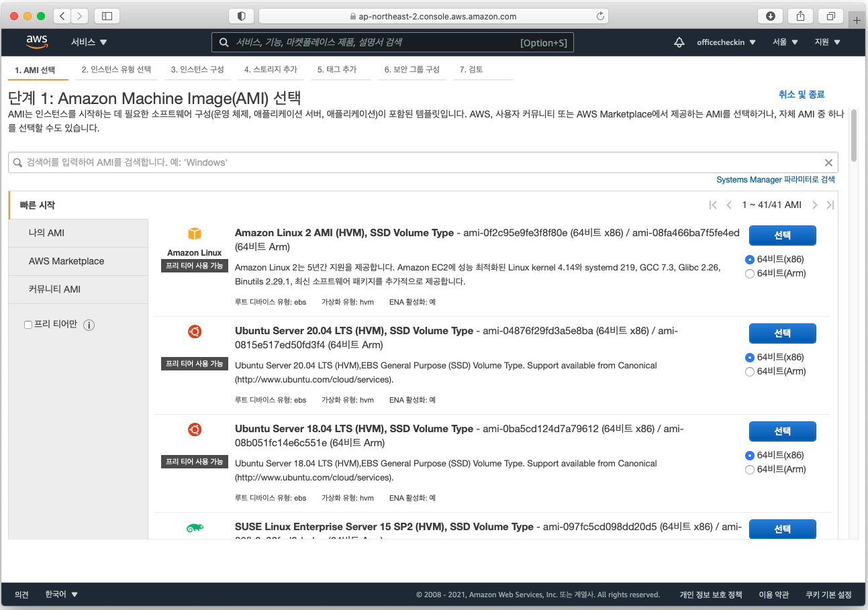The height and width of the screenshot is (610, 868).
Task: Click the AMI search input field
Action: [423, 162]
